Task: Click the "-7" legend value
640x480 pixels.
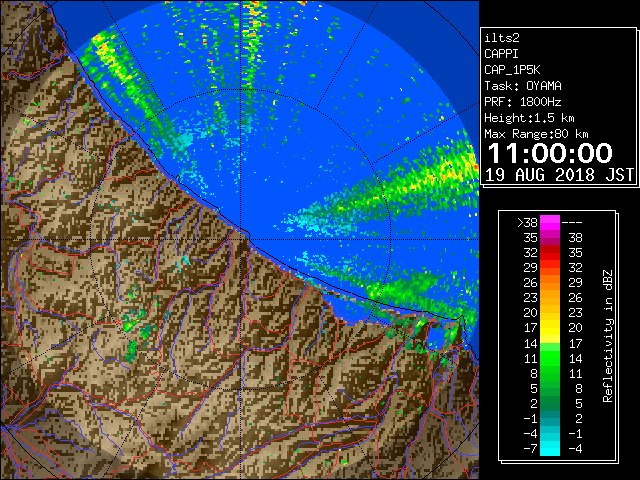Action: 530,449
